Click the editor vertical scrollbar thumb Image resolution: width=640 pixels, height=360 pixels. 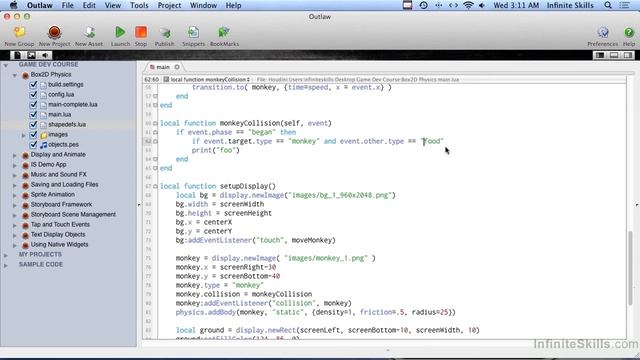click(631, 267)
